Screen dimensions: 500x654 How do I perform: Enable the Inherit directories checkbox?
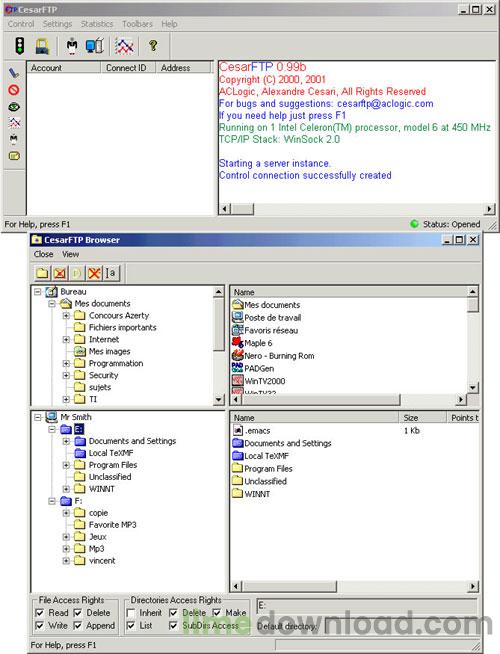point(131,613)
